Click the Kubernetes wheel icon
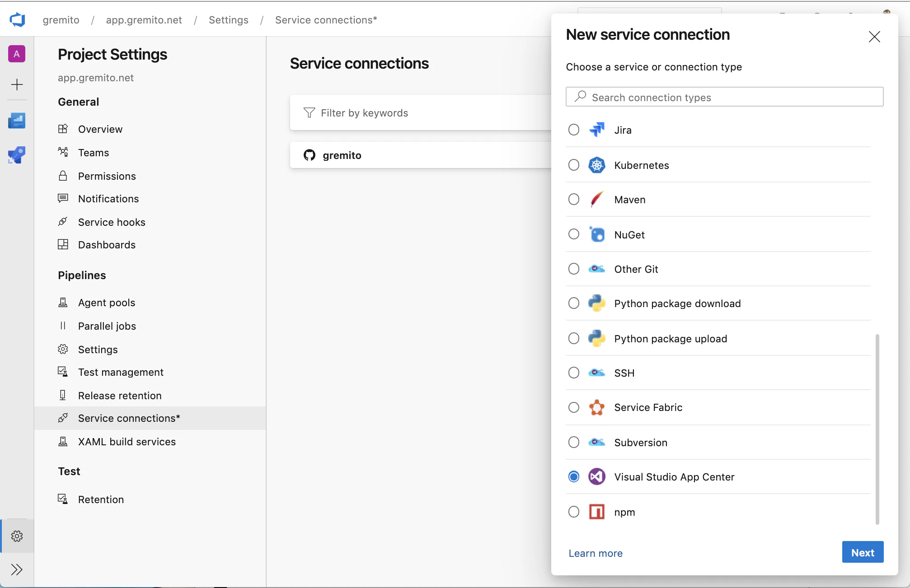 [597, 165]
